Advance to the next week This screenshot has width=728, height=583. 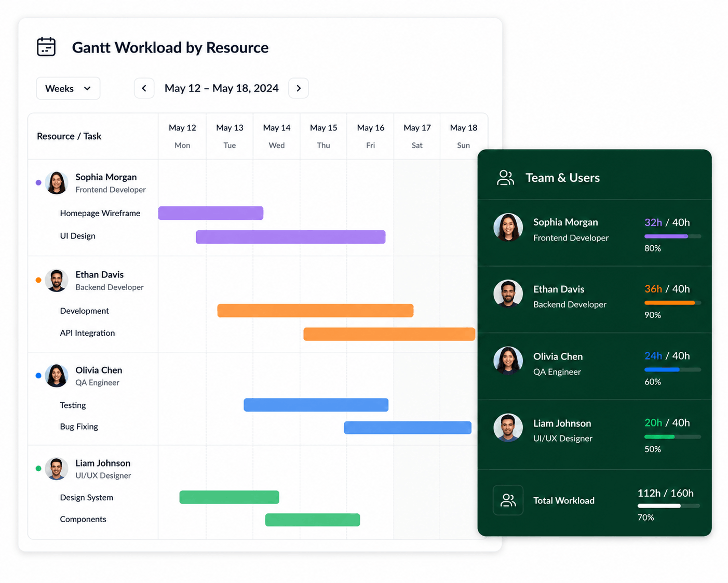pyautogui.click(x=299, y=88)
